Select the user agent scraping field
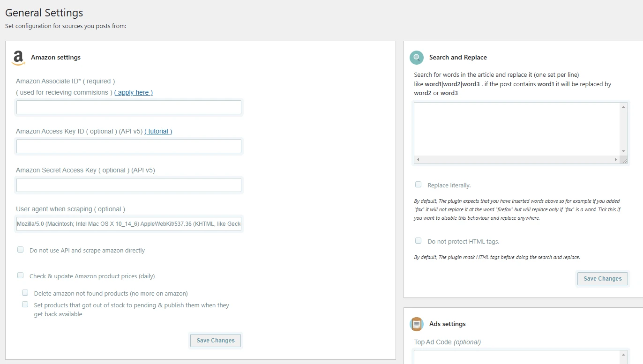Image resolution: width=643 pixels, height=364 pixels. (x=129, y=224)
